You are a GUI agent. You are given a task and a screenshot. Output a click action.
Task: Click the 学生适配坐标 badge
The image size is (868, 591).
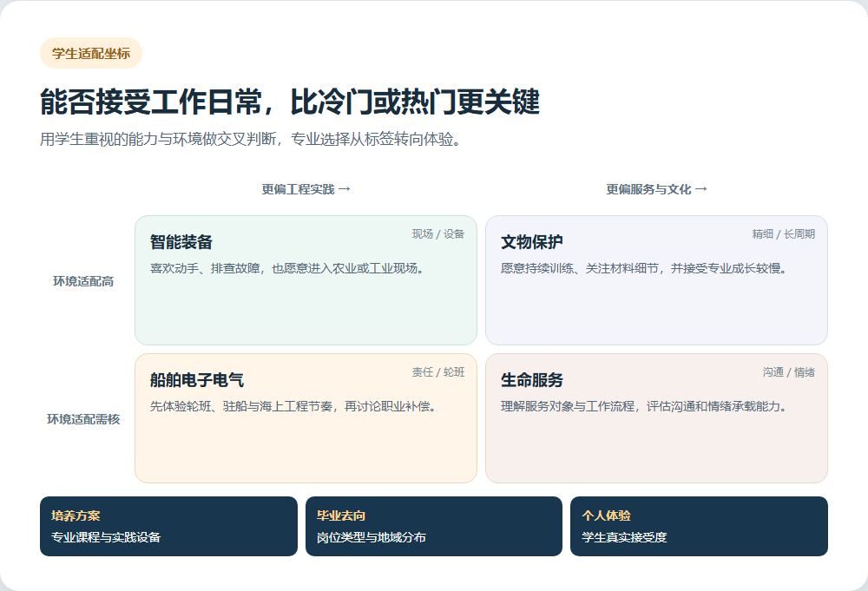coord(91,53)
